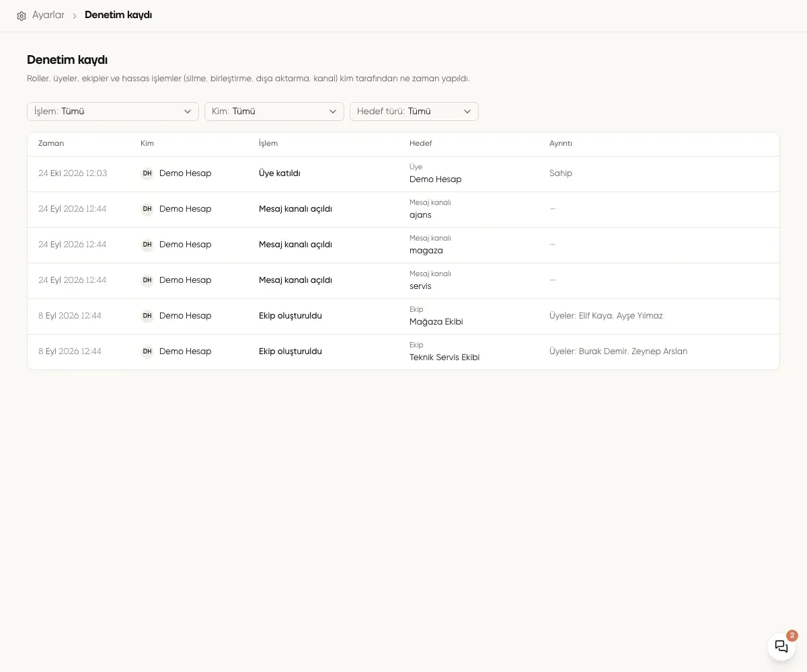Screen dimensions: 807x672
Task: Click the İşlem column header
Action: tap(268, 144)
